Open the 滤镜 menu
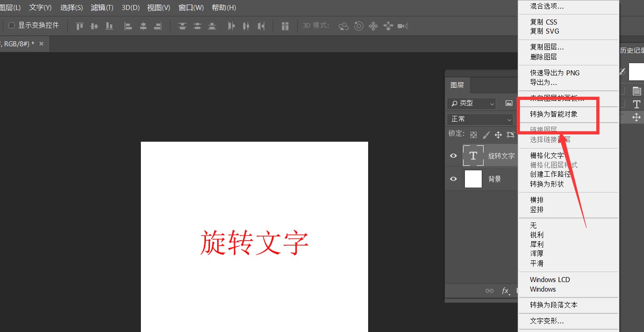Viewport: 644px width, 332px height. tap(102, 7)
